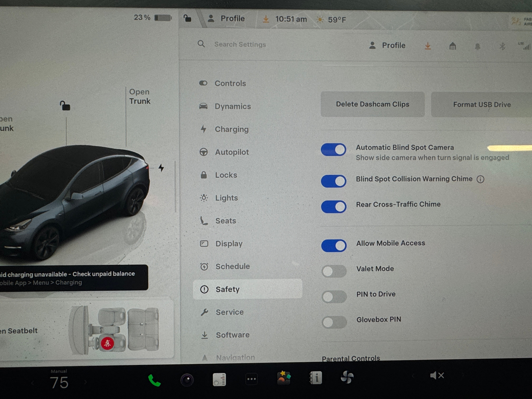Open the Profile selector in settings header
532x399 pixels.
pyautogui.click(x=388, y=46)
